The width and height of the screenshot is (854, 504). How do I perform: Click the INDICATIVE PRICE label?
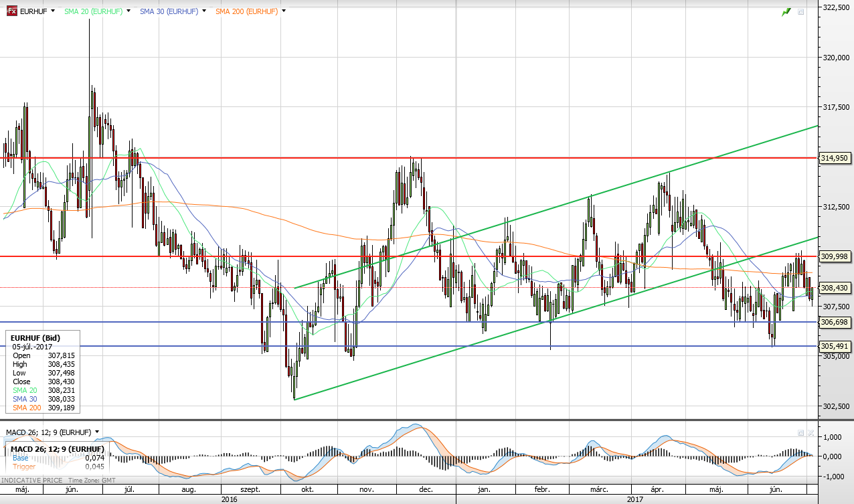[x=32, y=481]
